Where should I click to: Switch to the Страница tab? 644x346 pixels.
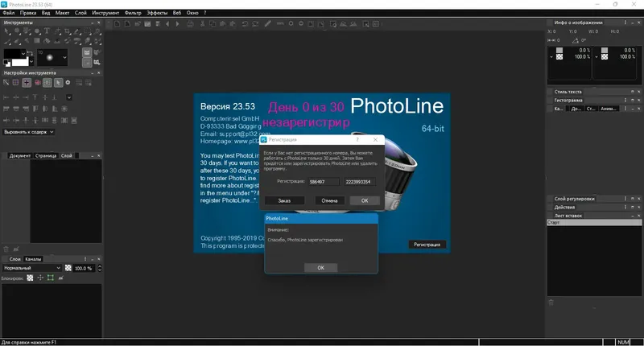click(x=46, y=155)
